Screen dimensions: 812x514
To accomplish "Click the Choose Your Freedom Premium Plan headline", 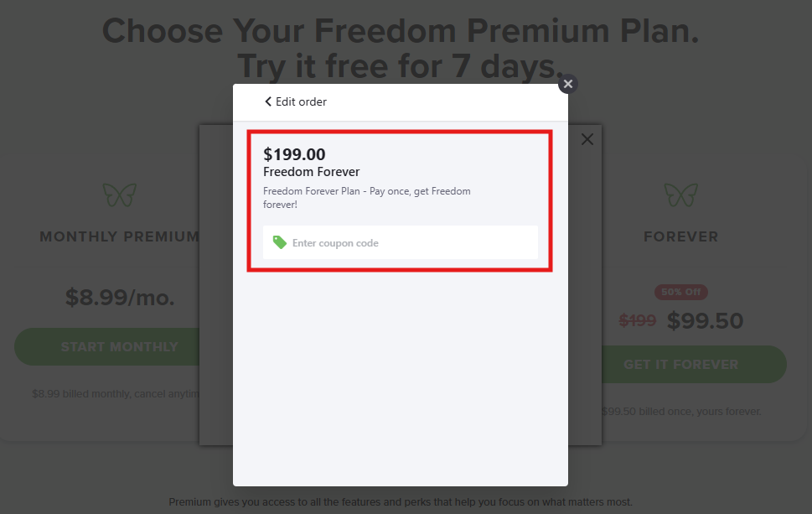I will (x=401, y=32).
